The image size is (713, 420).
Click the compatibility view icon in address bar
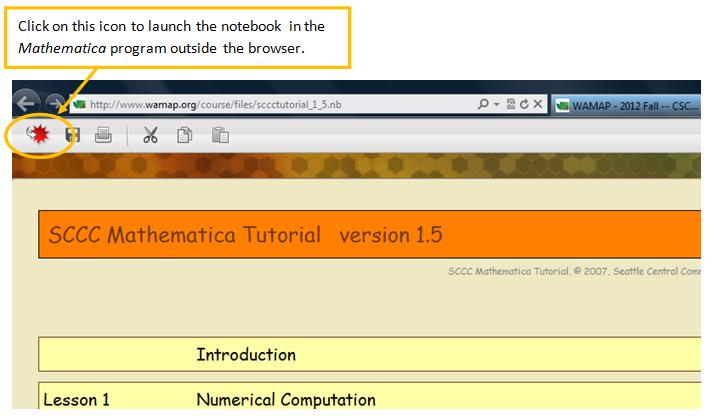511,104
